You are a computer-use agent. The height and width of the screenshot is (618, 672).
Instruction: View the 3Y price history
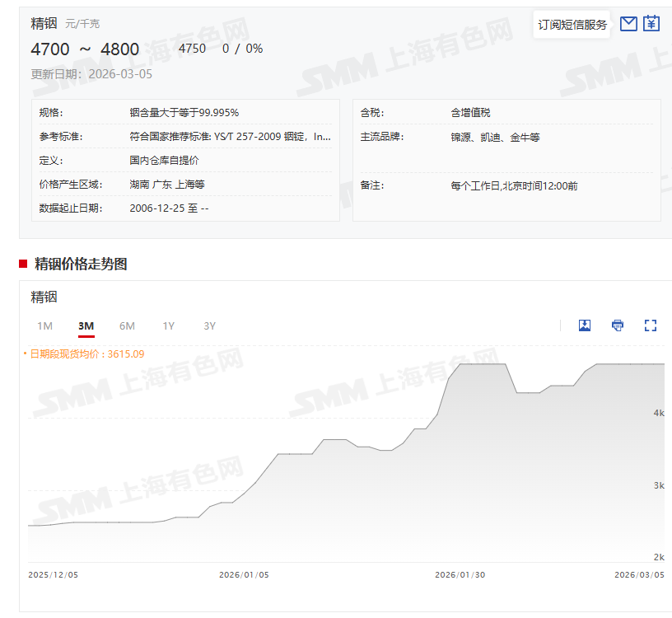click(x=209, y=325)
